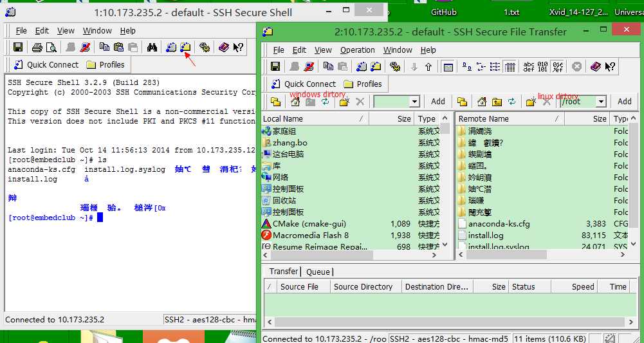Expand the /root remote path dropdown arrow
This screenshot has height=343, width=644.
(x=602, y=102)
